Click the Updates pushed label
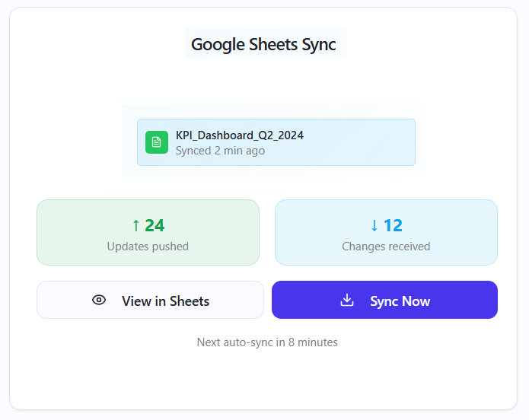Viewport: 529px width, 420px height. pyautogui.click(x=148, y=247)
